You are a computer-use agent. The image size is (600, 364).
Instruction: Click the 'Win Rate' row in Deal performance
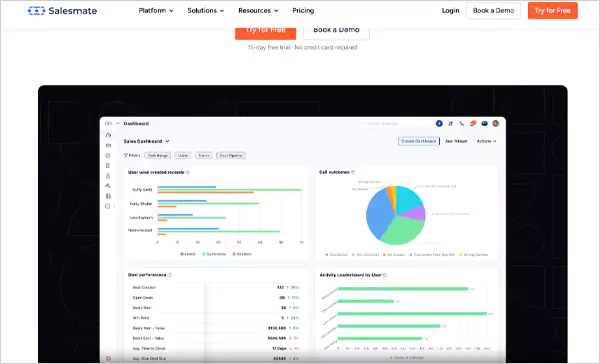pyautogui.click(x=216, y=318)
